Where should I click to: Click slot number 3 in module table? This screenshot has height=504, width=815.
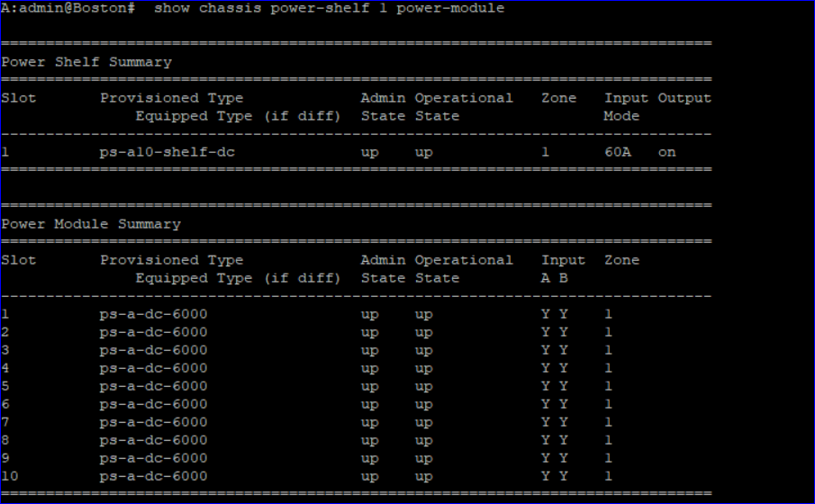(5, 350)
